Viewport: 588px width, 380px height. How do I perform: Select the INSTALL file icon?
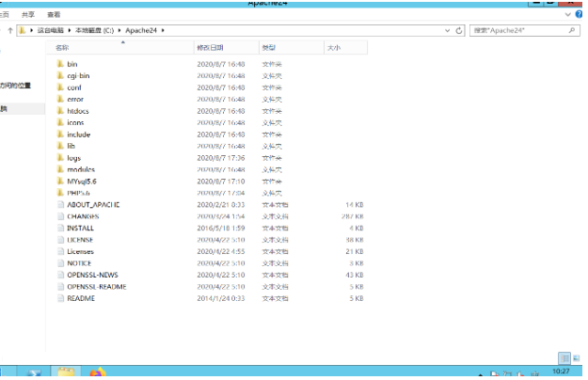60,228
